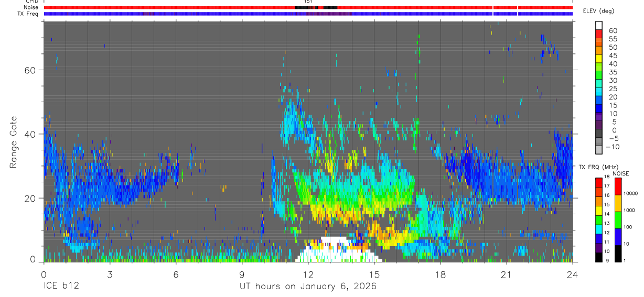Click the white swatch atop the ELEV colorbar
This screenshot has height=297, width=644.
(599, 25)
